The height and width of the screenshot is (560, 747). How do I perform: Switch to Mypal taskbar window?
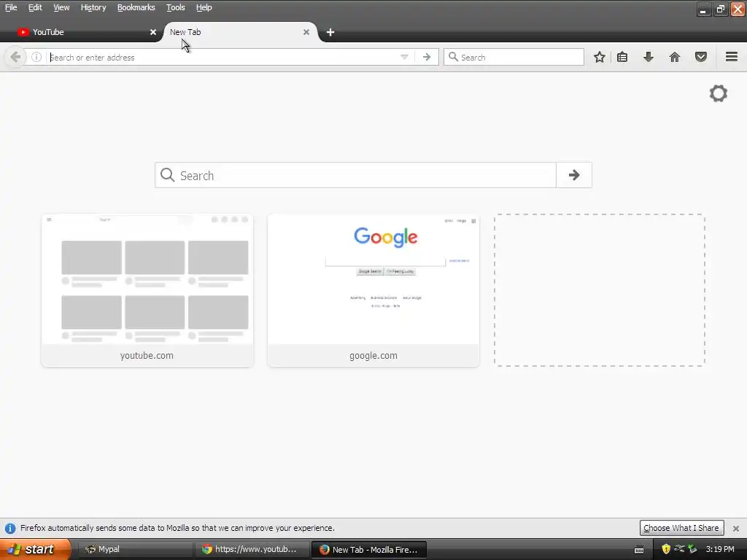click(134, 549)
